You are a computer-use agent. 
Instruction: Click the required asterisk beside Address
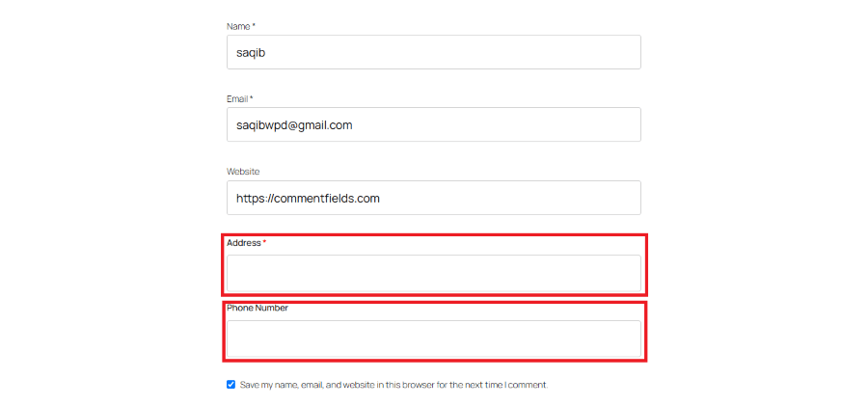264,243
